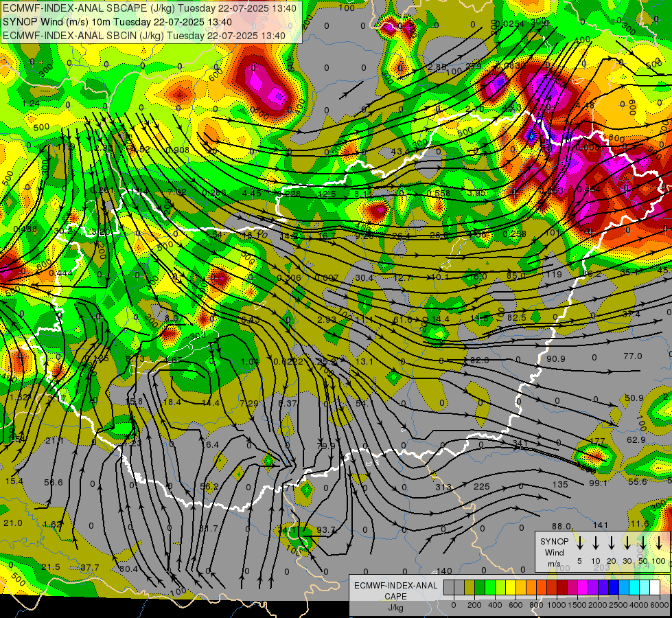The image size is (672, 618).
Task: Click the 37.4 value on the map
Action: coord(632,314)
